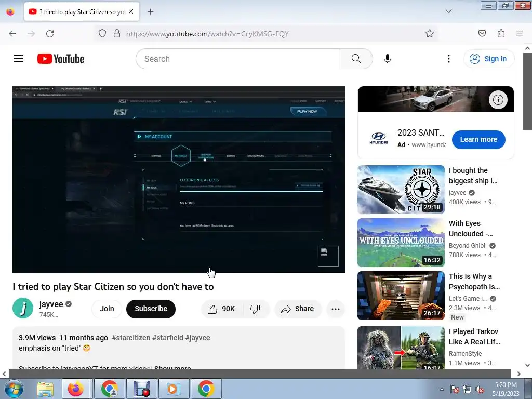Click the #starfield hashtag
This screenshot has width=532, height=399.
168,338
